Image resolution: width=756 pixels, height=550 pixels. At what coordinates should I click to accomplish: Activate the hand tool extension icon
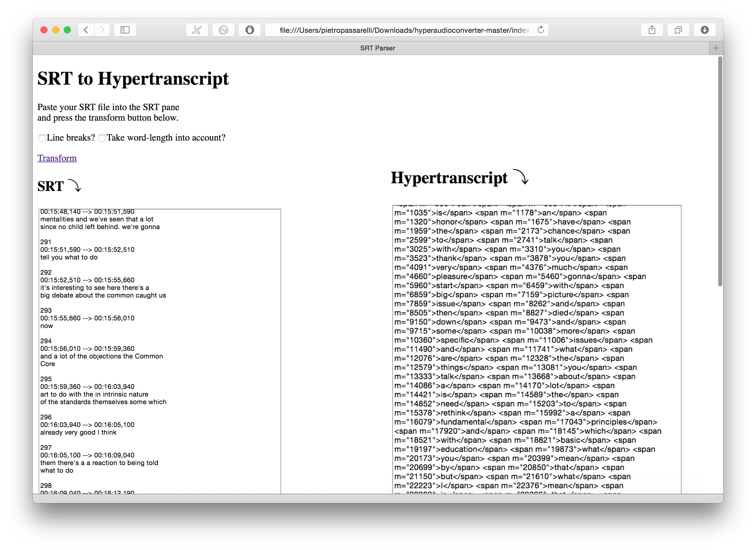coord(249,30)
